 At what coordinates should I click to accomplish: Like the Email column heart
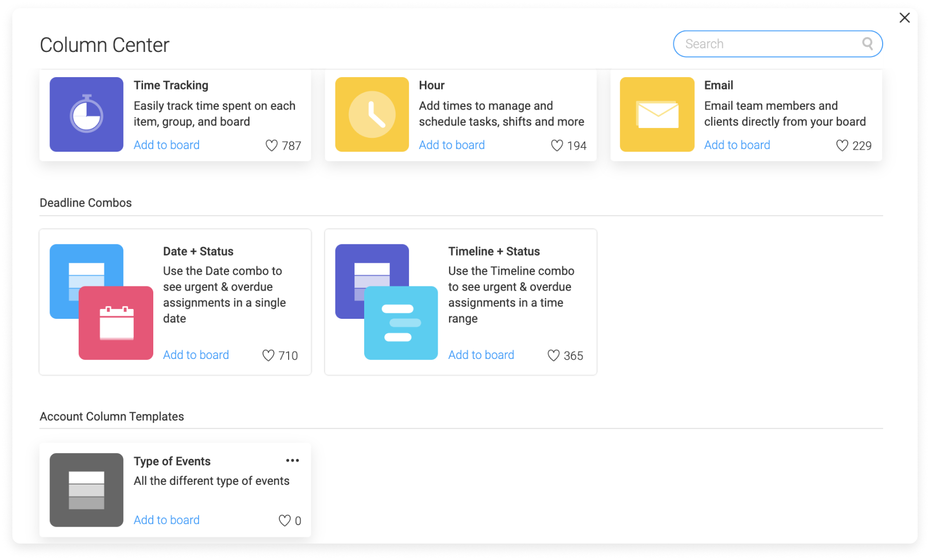(x=842, y=146)
